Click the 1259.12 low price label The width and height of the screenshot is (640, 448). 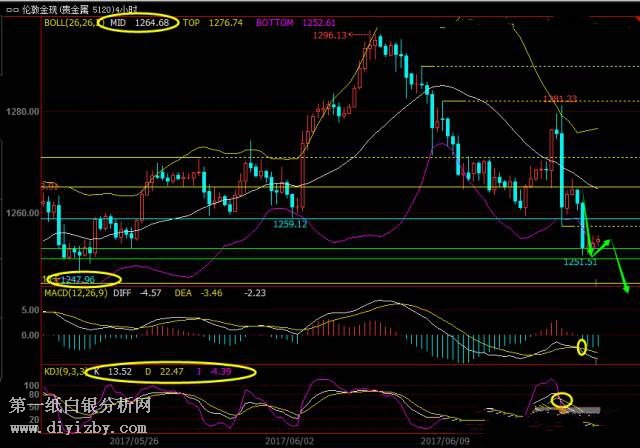tap(290, 225)
